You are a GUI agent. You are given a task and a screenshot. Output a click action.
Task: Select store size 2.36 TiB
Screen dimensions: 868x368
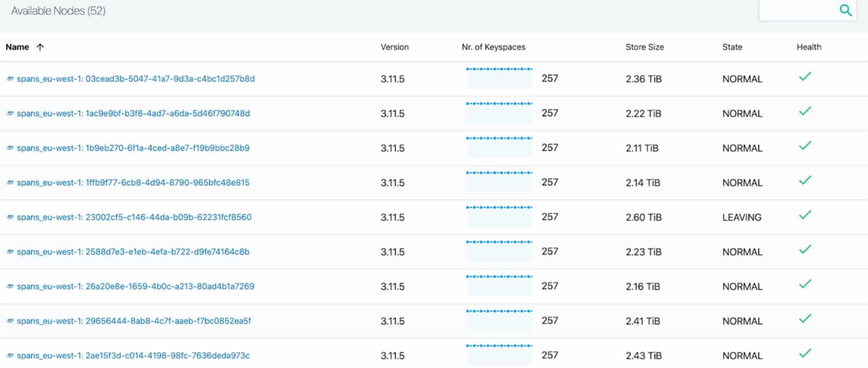644,79
